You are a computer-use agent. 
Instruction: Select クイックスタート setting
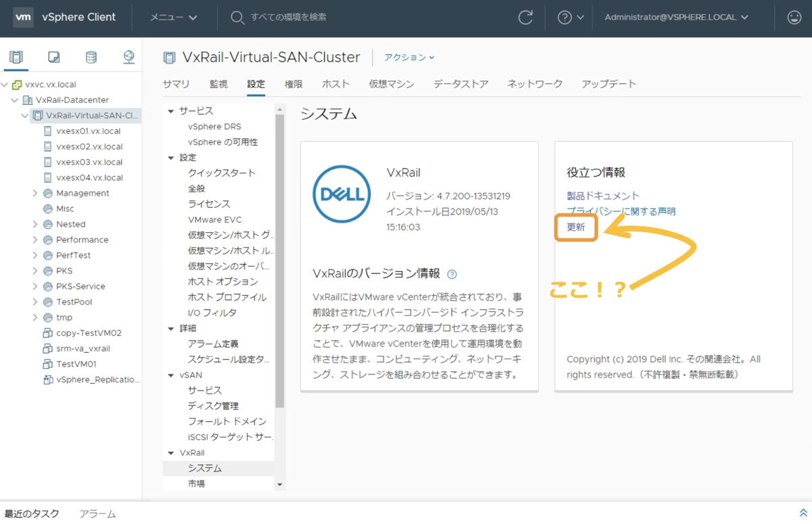pos(222,173)
